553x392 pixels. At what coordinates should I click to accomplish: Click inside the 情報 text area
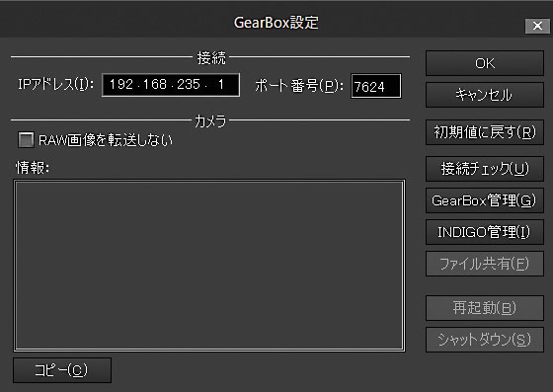pyautogui.click(x=209, y=266)
